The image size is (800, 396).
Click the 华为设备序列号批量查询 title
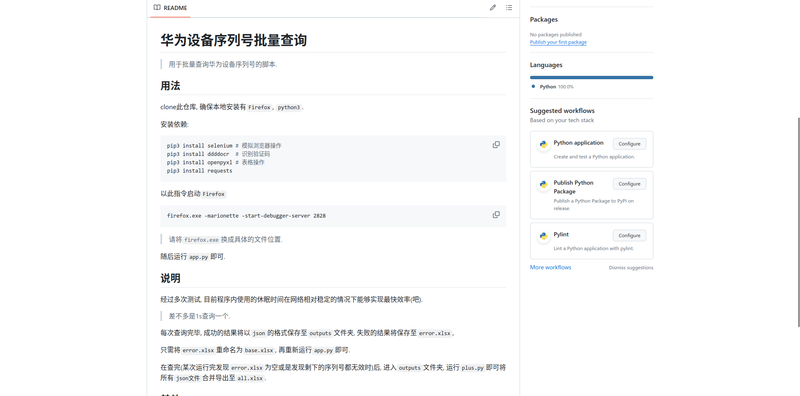234,40
